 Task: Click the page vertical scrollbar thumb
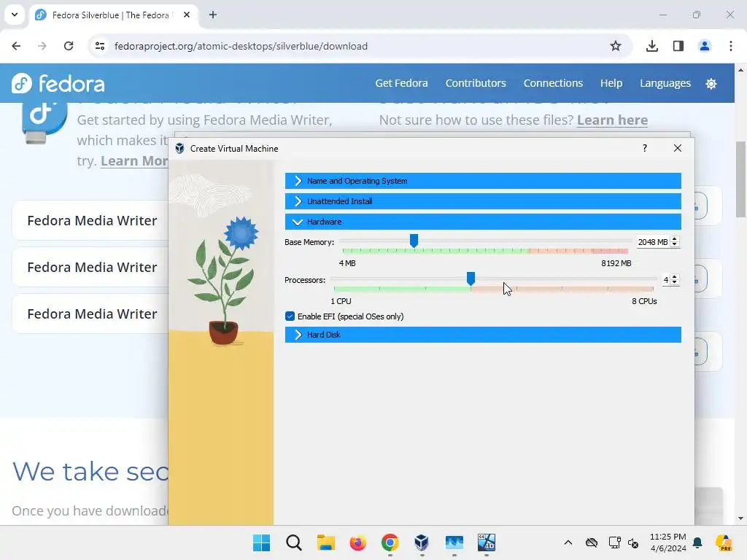740,179
